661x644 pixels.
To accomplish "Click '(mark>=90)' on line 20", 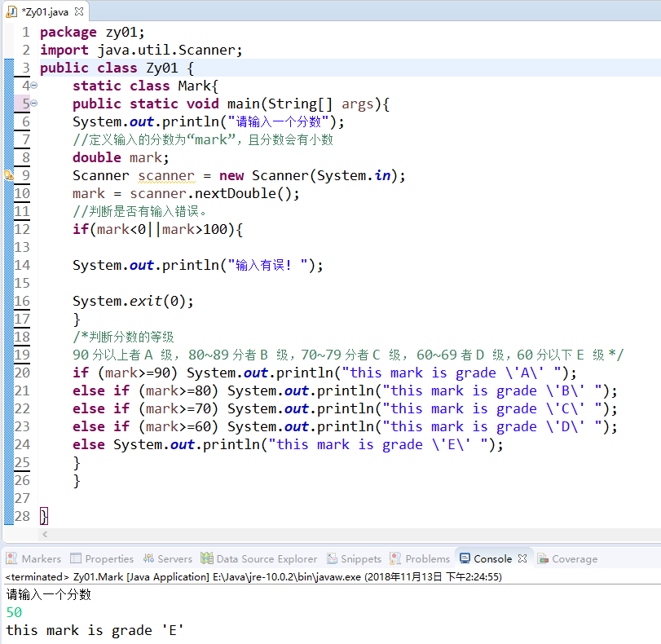I will (139, 373).
